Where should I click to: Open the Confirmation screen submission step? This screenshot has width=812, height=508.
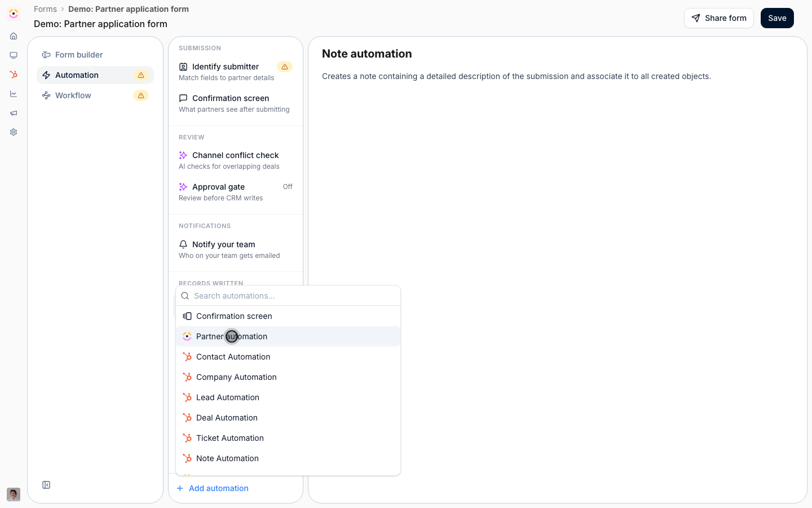tap(236, 103)
